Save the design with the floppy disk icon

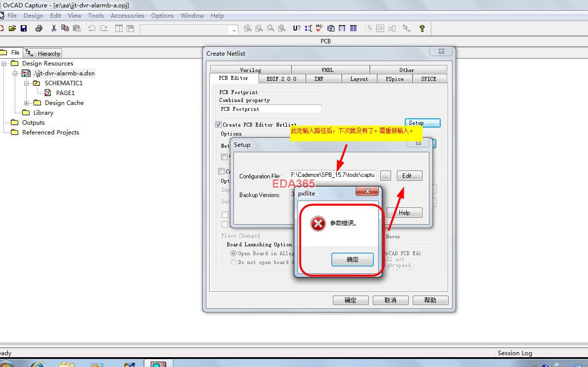(24, 28)
